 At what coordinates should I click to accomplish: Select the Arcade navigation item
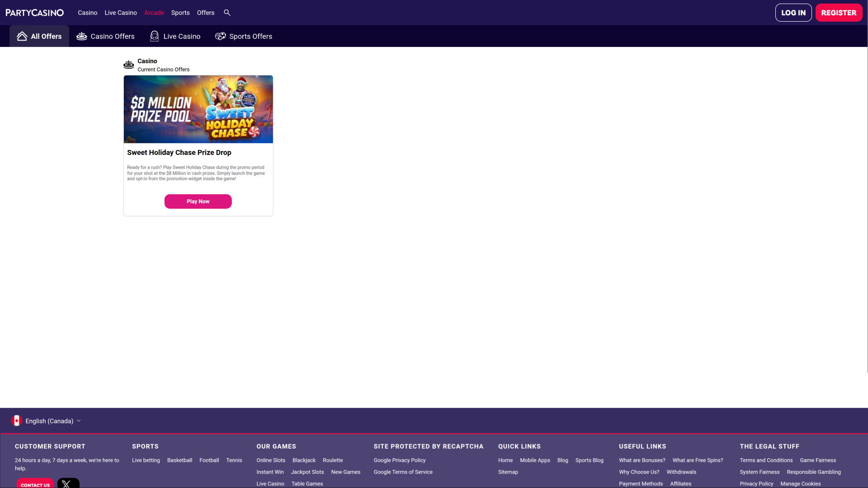(x=154, y=13)
